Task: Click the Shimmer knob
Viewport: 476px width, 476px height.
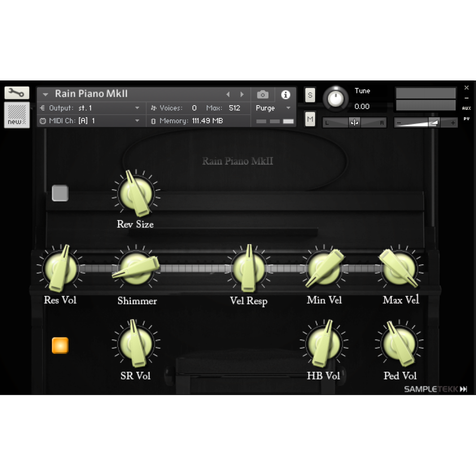Action: click(x=136, y=268)
